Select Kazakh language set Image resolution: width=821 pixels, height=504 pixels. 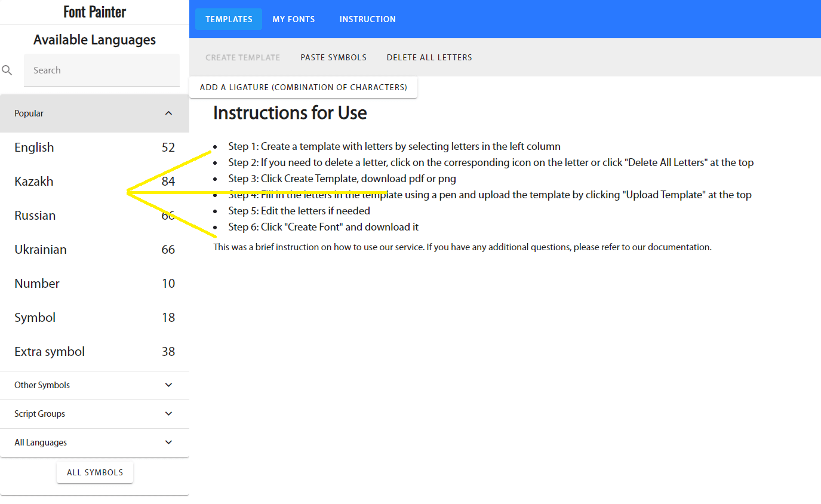[94, 182]
